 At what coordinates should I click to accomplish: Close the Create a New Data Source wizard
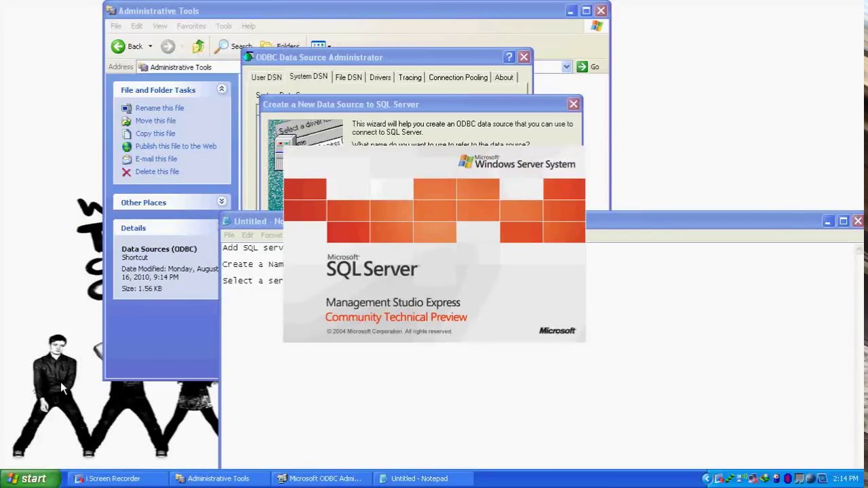(574, 104)
